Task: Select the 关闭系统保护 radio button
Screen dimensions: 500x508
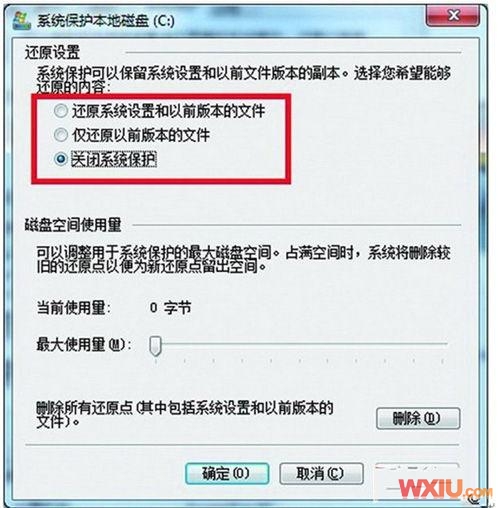Action: (x=61, y=159)
